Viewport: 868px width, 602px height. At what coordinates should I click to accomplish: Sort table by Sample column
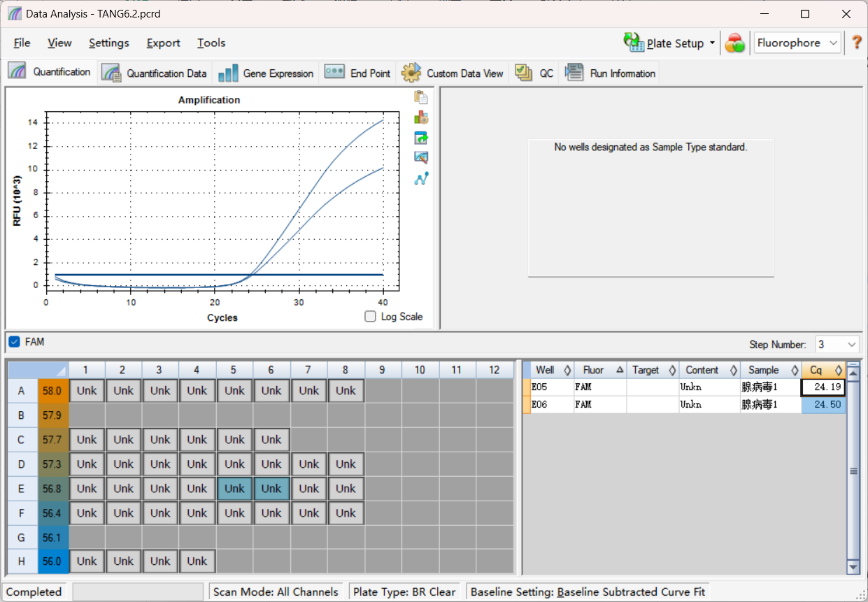[x=771, y=370]
